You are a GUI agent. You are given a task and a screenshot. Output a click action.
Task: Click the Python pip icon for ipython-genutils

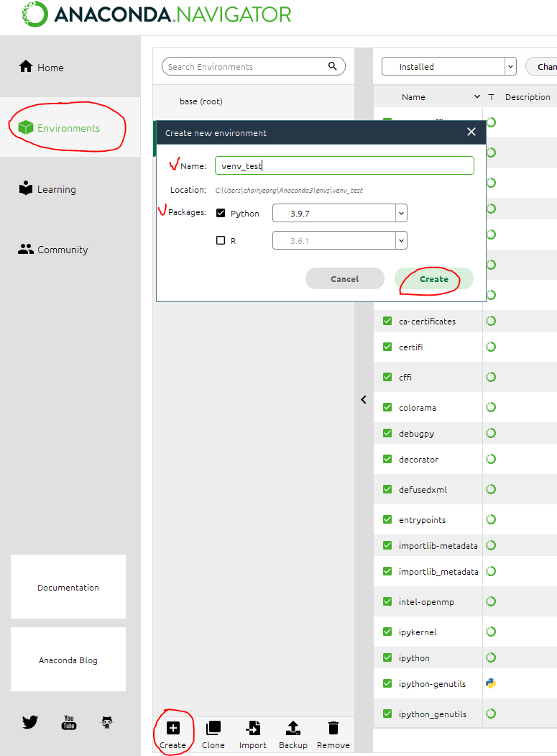[x=491, y=683]
